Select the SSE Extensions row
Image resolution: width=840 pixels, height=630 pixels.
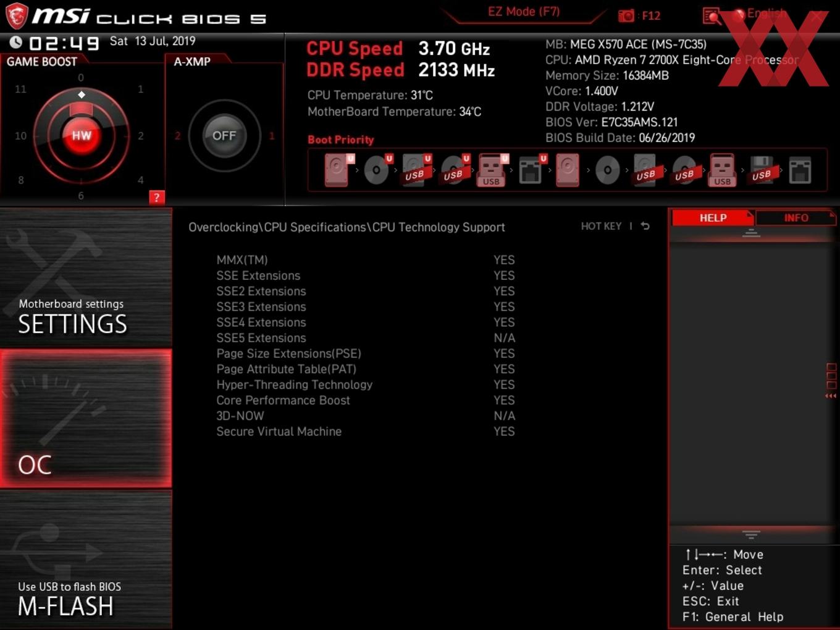[x=366, y=275]
